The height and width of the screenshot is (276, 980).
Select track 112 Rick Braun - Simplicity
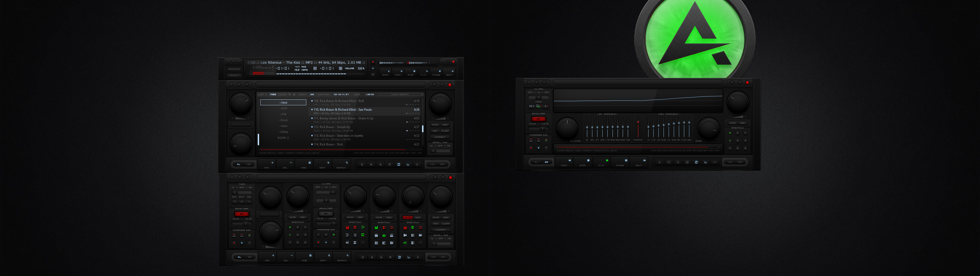[364, 129]
